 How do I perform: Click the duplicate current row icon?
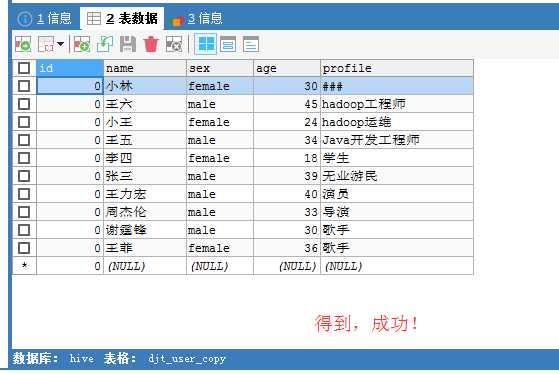pyautogui.click(x=105, y=45)
